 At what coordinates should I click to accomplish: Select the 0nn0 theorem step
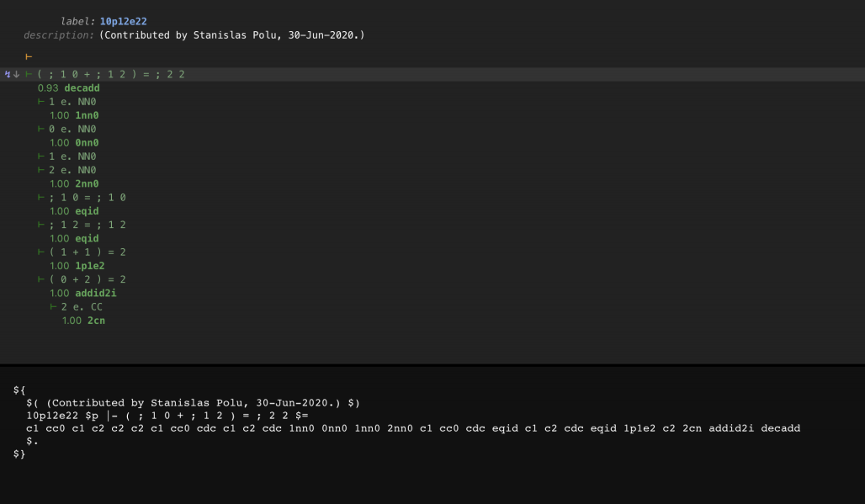point(87,142)
